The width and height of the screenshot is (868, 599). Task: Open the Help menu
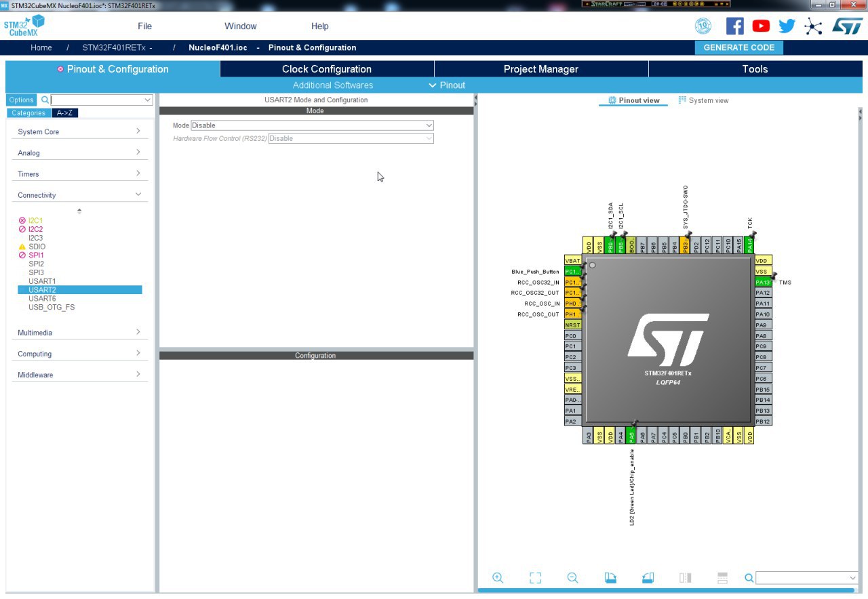[x=320, y=26]
